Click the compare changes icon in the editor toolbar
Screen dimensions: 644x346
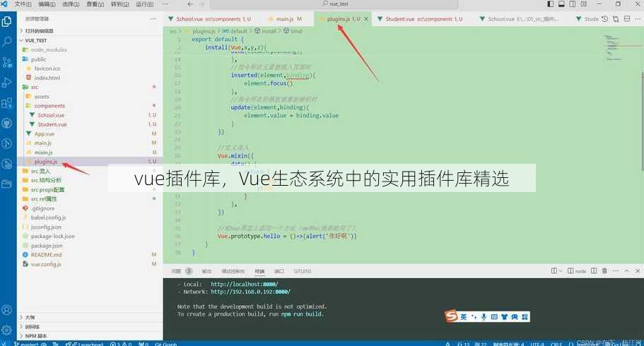[x=616, y=19]
